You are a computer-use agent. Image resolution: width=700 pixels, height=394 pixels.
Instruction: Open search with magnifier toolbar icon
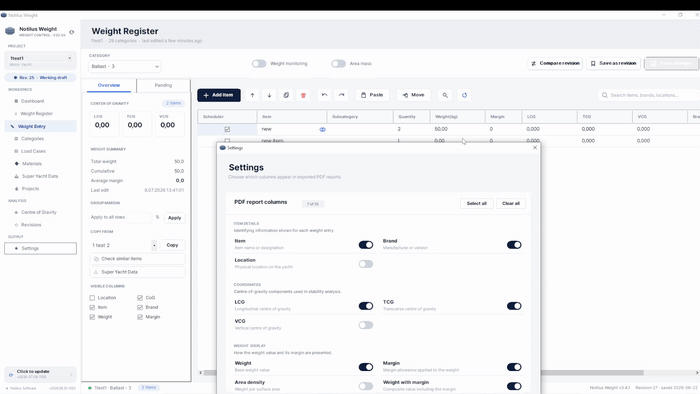coord(445,95)
